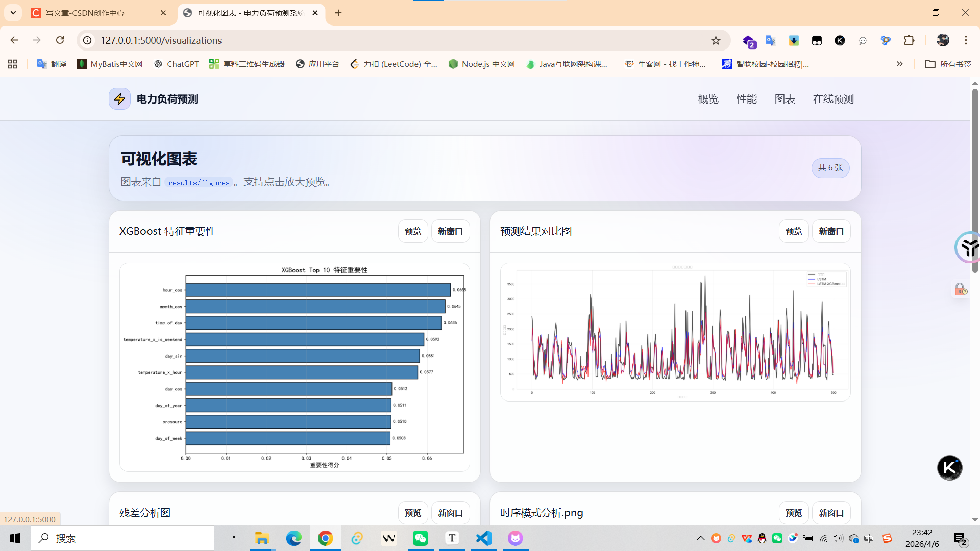Open the tab search dropdown arrow
Image resolution: width=980 pixels, height=551 pixels.
[x=13, y=13]
